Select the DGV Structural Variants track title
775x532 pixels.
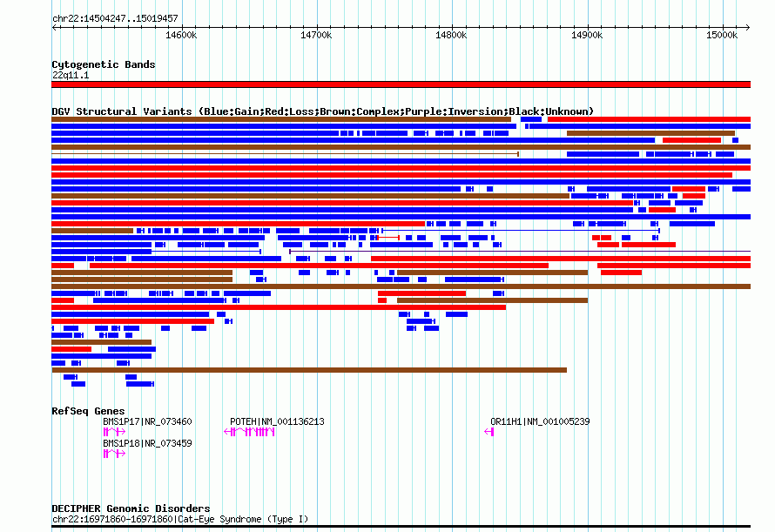click(x=323, y=111)
